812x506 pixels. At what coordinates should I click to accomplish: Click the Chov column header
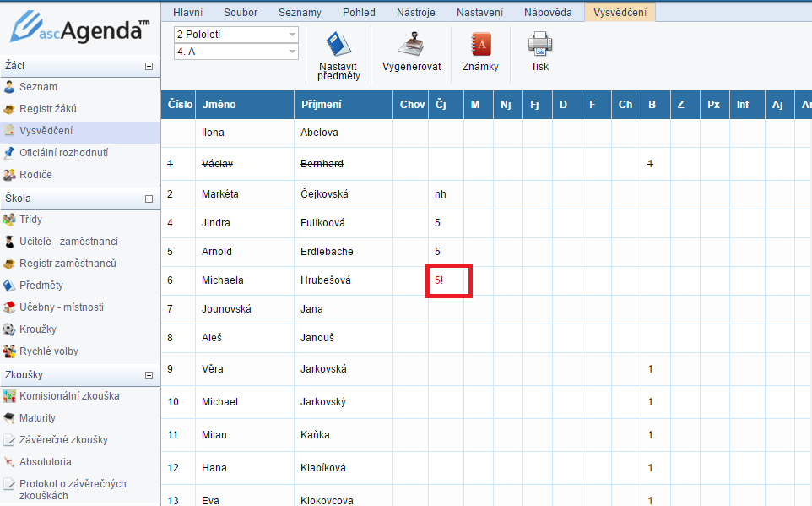[x=411, y=105]
